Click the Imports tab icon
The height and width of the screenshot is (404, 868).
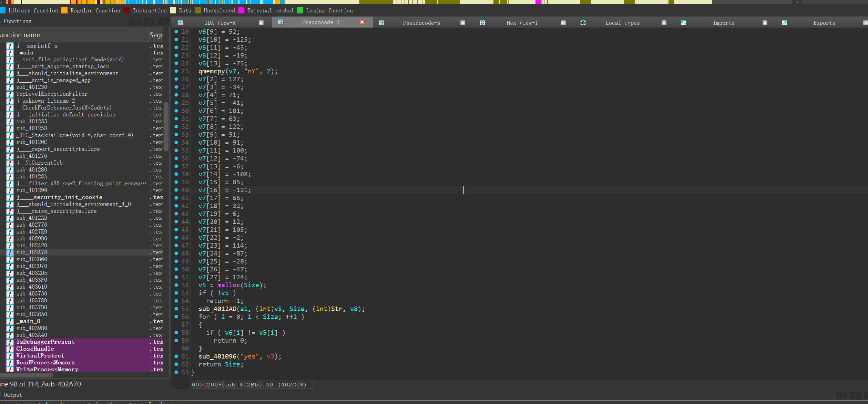pyautogui.click(x=684, y=23)
